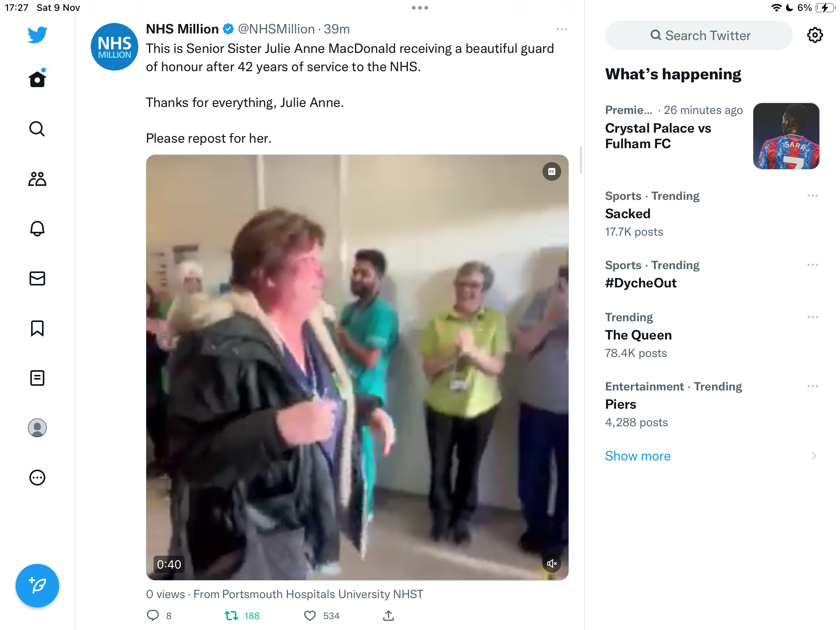Compose a new tweet with the blue button
This screenshot has width=840, height=630.
(x=37, y=585)
